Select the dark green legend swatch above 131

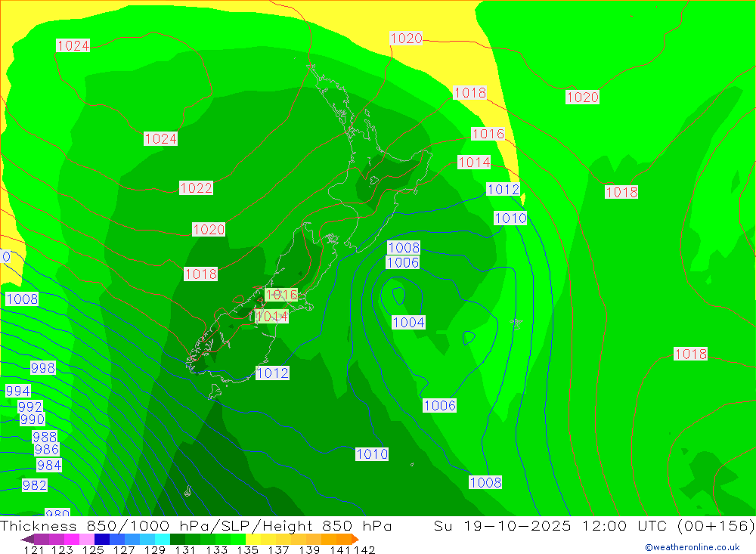[x=178, y=539]
